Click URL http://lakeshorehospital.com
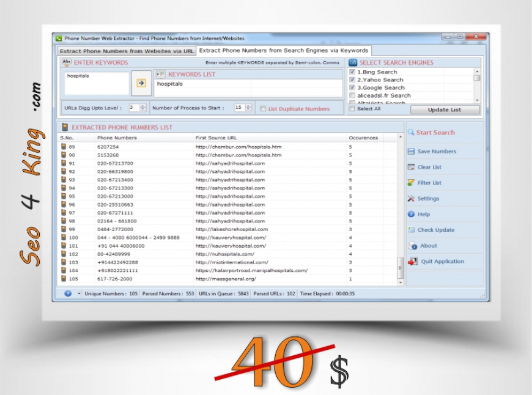Screen dimensions: 532x395 pyautogui.click(x=232, y=229)
